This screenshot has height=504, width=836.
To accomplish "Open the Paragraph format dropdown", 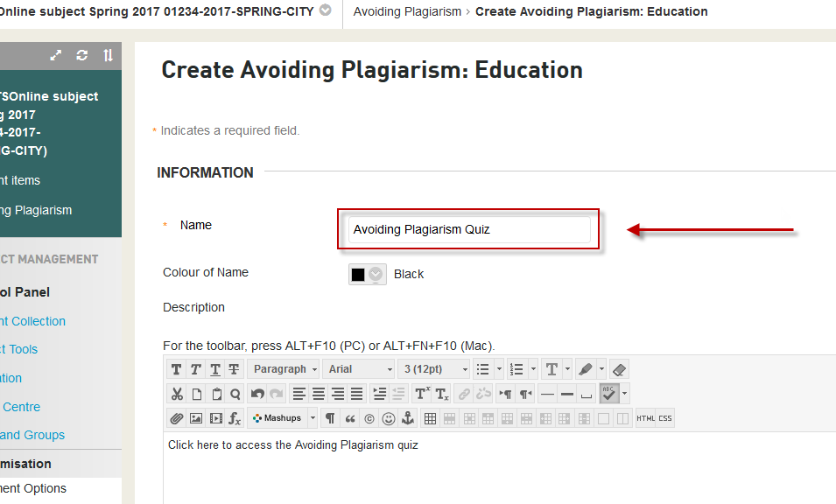I will 284,369.
